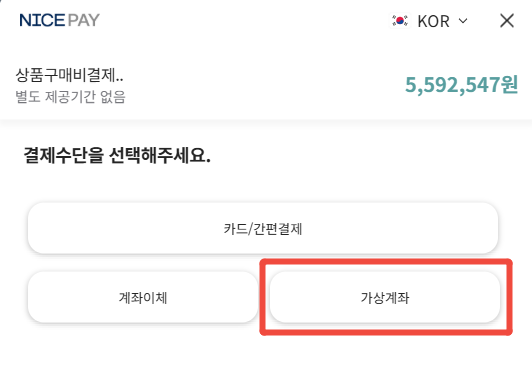Click the red highlight border around 가상계좌
Viewport: 532px width, 373px height.
pyautogui.click(x=386, y=262)
